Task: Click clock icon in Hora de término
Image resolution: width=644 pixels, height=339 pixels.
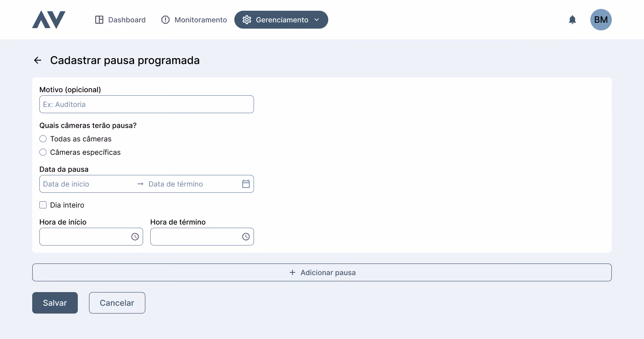Action: pos(246,237)
